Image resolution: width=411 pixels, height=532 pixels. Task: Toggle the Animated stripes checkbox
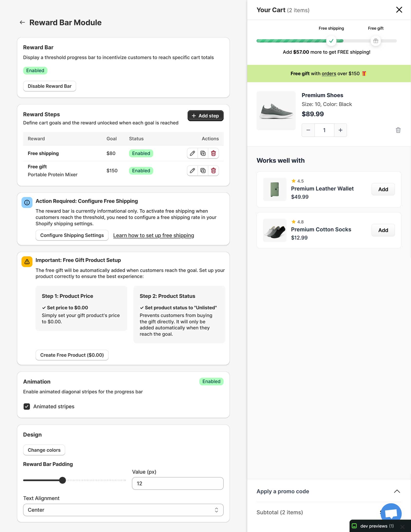pos(27,406)
